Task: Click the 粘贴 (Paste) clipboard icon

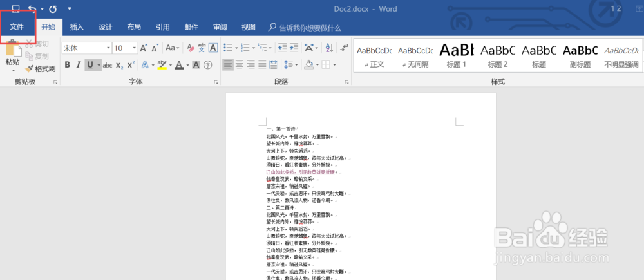Action: (13, 48)
